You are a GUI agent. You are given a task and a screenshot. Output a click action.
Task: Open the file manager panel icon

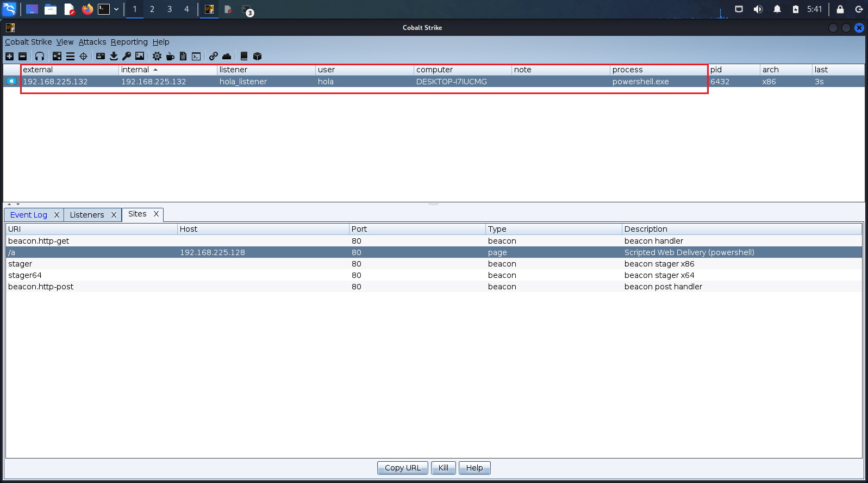(51, 9)
